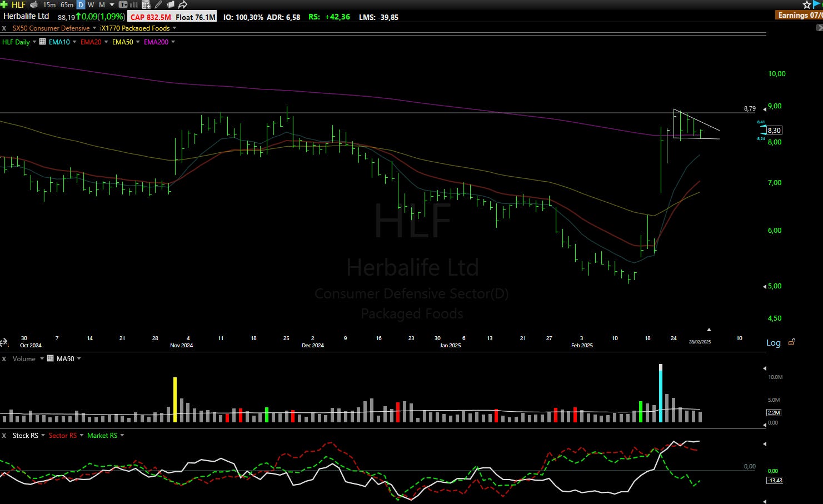Open the bar chart style icon
The image size is (823, 504).
(x=133, y=4)
